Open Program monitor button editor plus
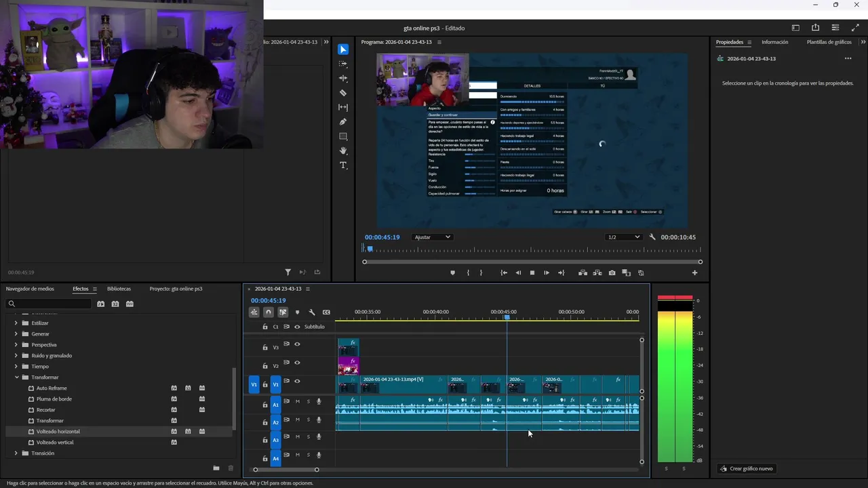 694,272
